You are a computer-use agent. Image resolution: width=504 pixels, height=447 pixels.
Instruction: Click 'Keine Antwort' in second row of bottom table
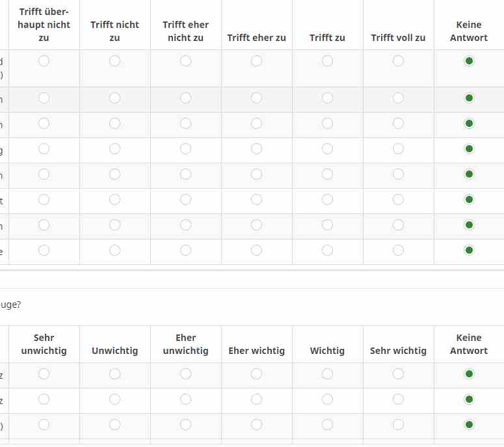pos(469,400)
